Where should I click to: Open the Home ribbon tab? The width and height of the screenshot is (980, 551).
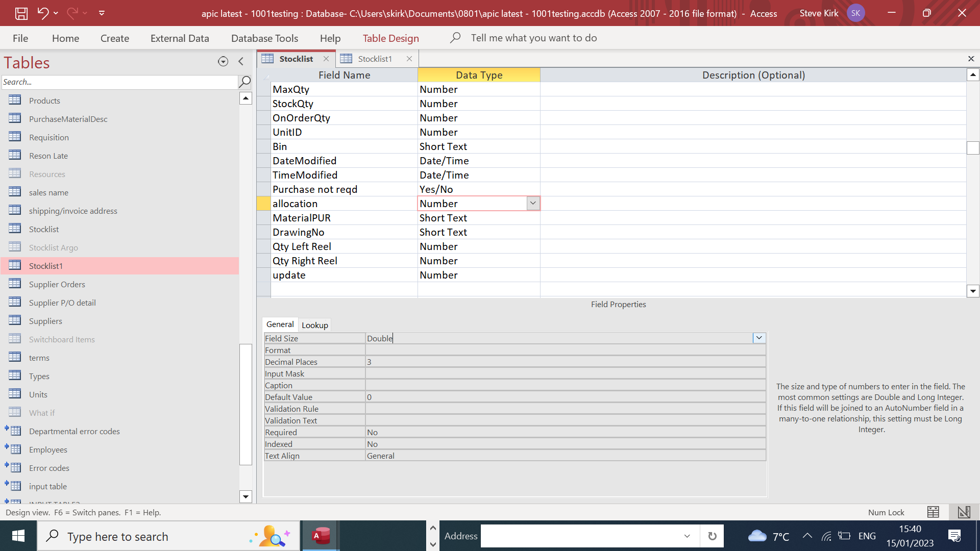65,38
